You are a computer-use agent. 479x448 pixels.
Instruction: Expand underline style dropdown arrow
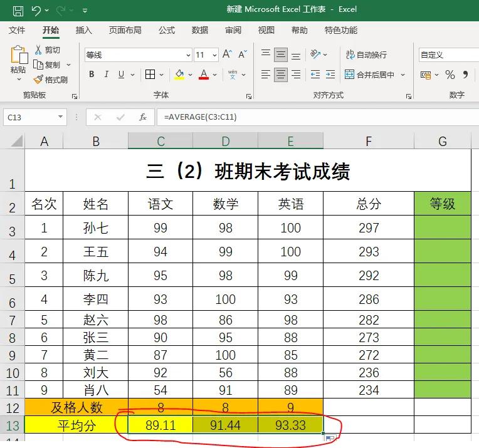point(132,75)
